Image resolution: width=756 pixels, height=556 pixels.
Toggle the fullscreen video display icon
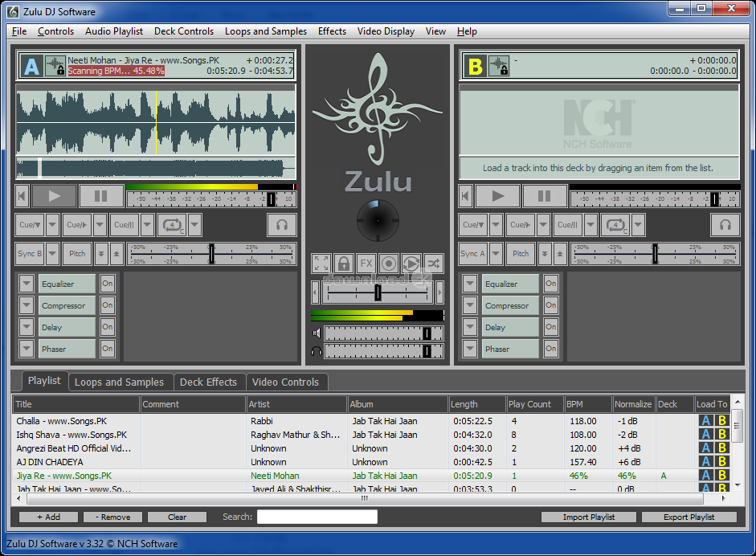(x=321, y=264)
